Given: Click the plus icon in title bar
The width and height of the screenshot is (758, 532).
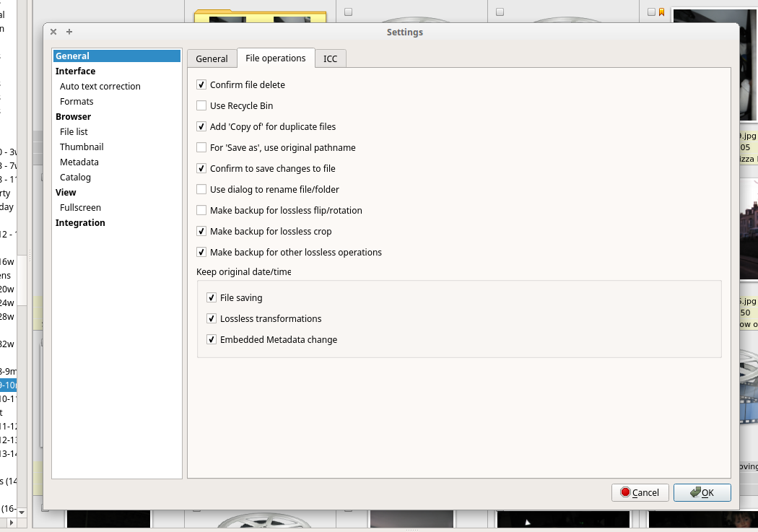Looking at the screenshot, I should point(69,32).
